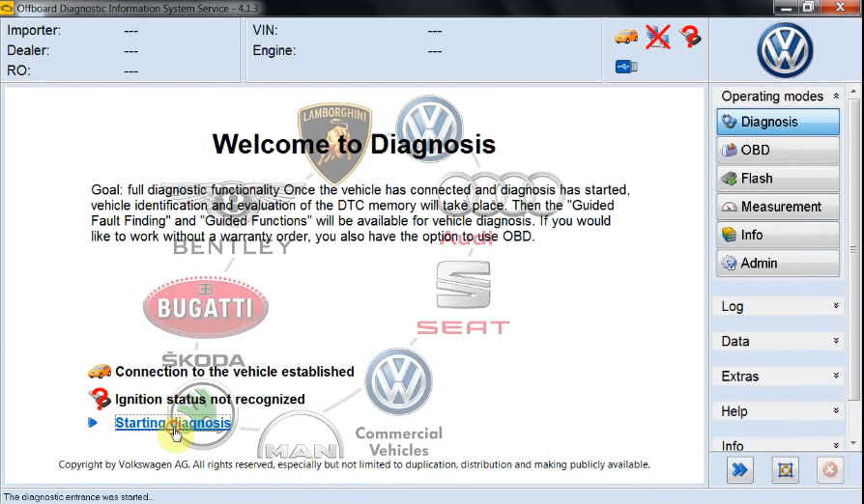This screenshot has width=864, height=504.
Task: Click the fullscreen frame icon button
Action: [785, 469]
